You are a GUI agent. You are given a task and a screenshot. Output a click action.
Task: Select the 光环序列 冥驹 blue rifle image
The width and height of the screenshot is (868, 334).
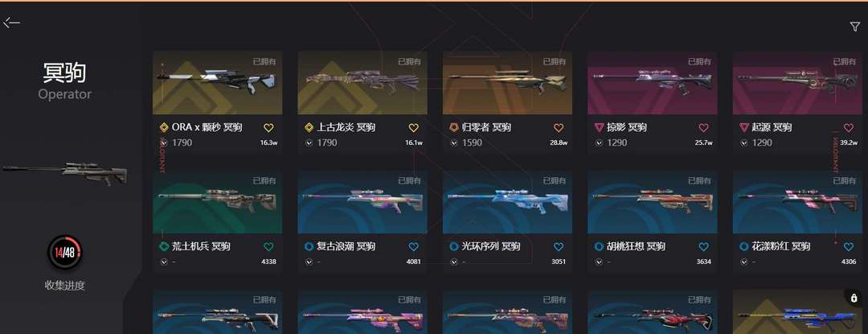click(508, 202)
